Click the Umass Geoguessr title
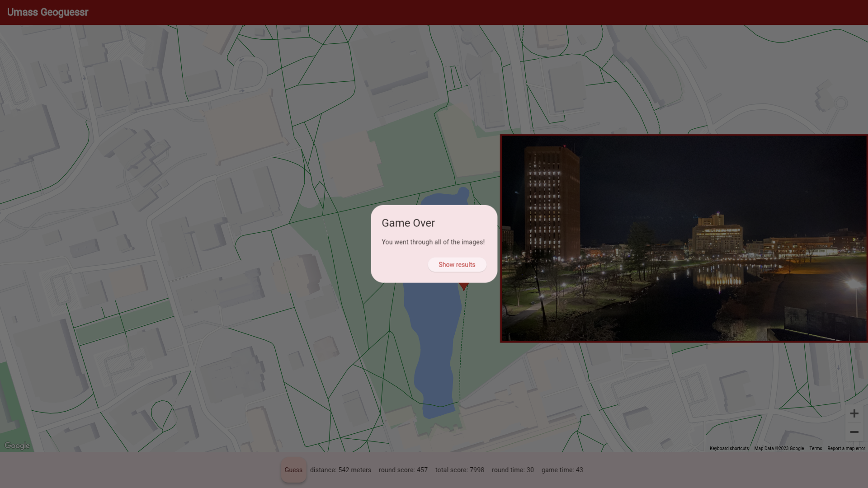Image resolution: width=868 pixels, height=488 pixels. [47, 12]
